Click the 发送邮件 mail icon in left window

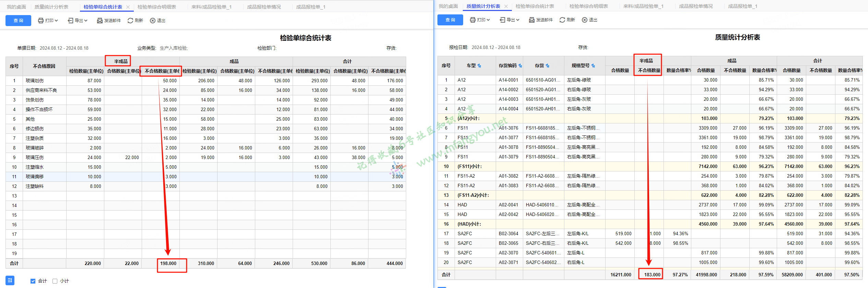(x=100, y=21)
